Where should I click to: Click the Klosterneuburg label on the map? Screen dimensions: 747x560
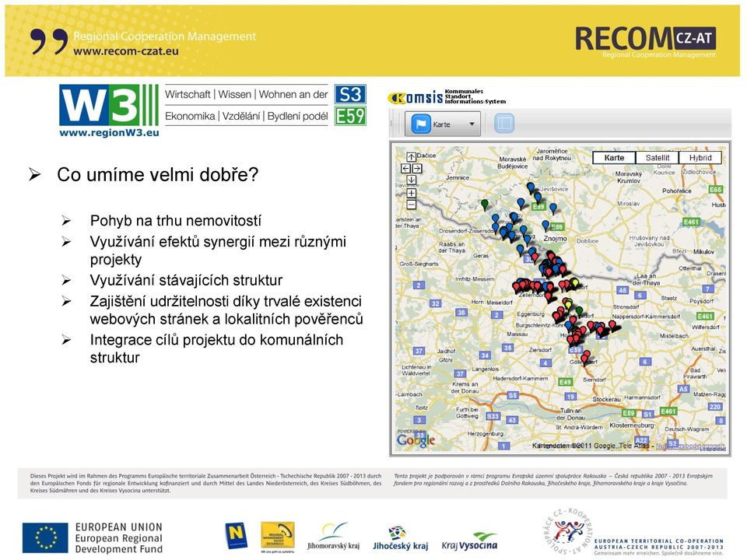pyautogui.click(x=632, y=425)
